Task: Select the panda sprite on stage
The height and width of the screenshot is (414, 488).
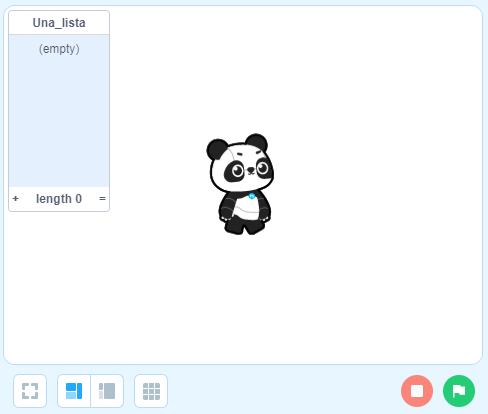Action: [x=240, y=184]
